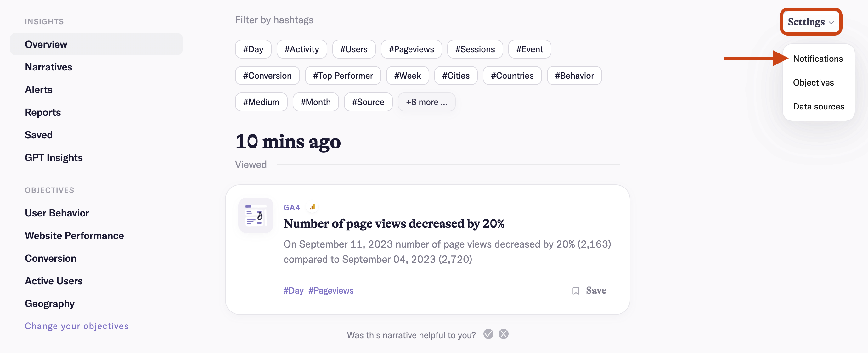Screen dimensions: 868x353
Task: Select Data sources from Settings menu
Action: [x=818, y=106]
